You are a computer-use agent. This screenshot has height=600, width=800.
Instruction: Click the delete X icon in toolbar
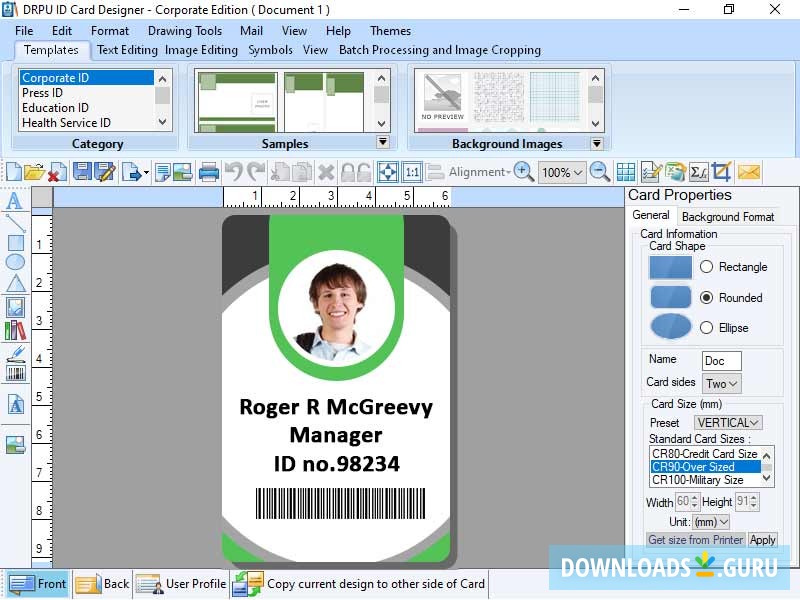[x=326, y=172]
